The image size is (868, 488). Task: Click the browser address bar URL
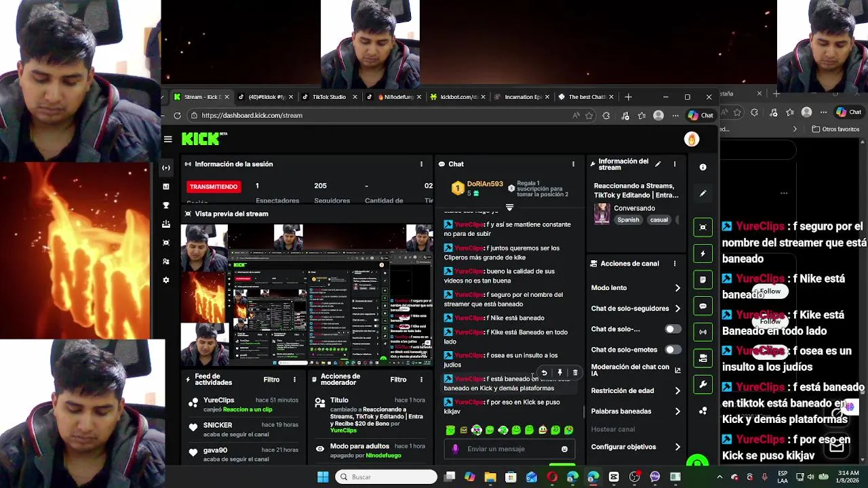(252, 115)
